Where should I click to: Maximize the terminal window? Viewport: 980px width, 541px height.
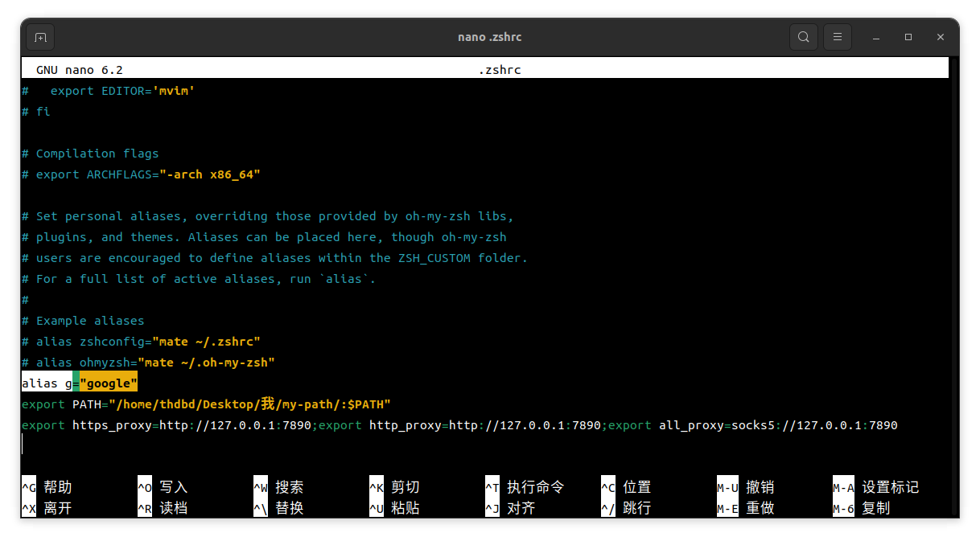pos(908,37)
